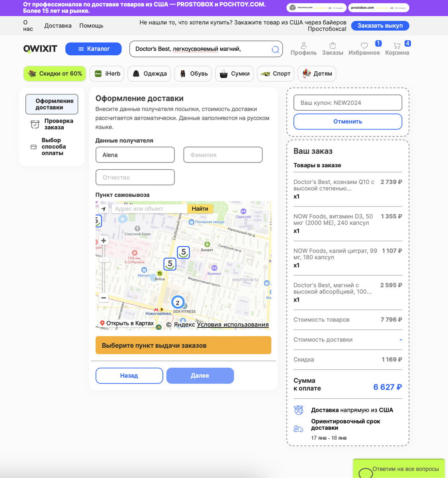Viewport: 448px width, 478px height.
Task: Open О нас menu item
Action: point(28,25)
